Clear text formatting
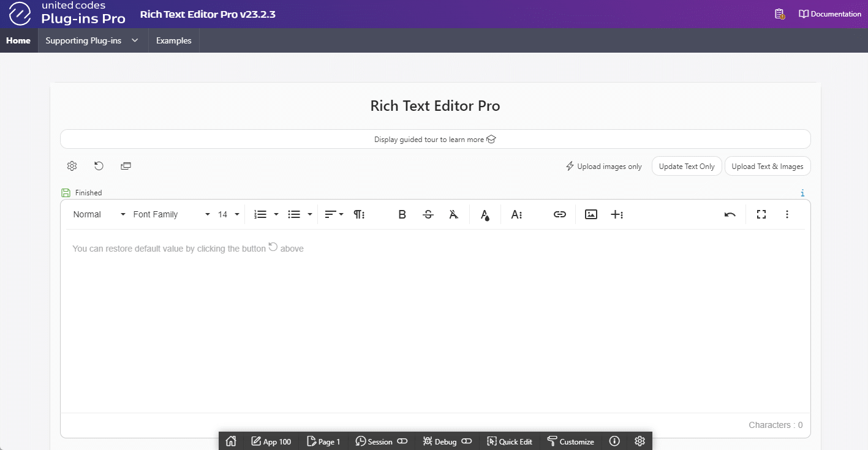The width and height of the screenshot is (868, 450). 454,214
